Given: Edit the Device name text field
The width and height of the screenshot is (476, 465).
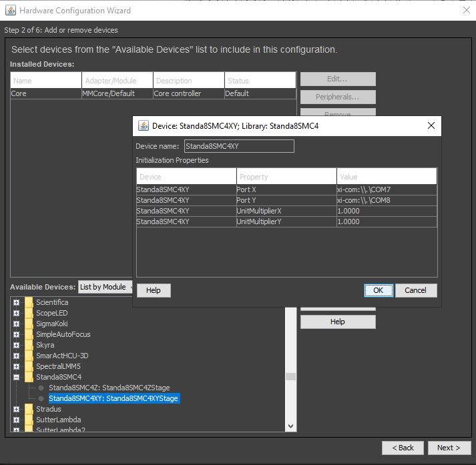Looking at the screenshot, I should tap(238, 146).
